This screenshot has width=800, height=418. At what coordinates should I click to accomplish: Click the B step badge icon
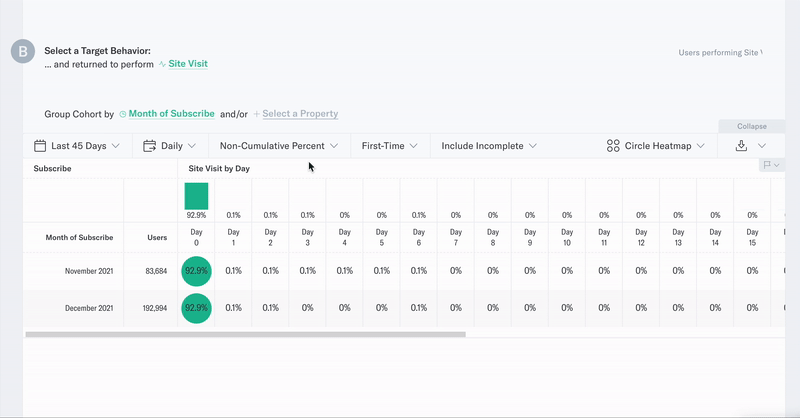(x=23, y=52)
